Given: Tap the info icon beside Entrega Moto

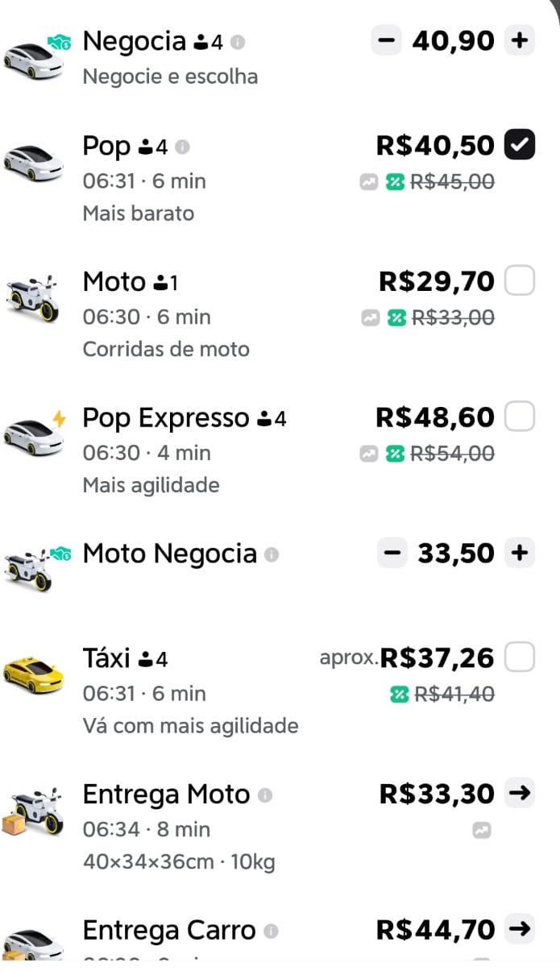Looking at the screenshot, I should 265,795.
